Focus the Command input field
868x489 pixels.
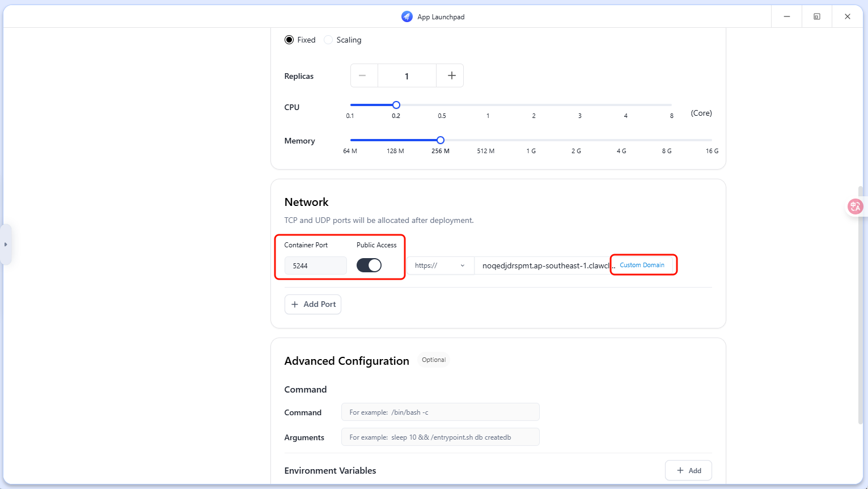440,412
